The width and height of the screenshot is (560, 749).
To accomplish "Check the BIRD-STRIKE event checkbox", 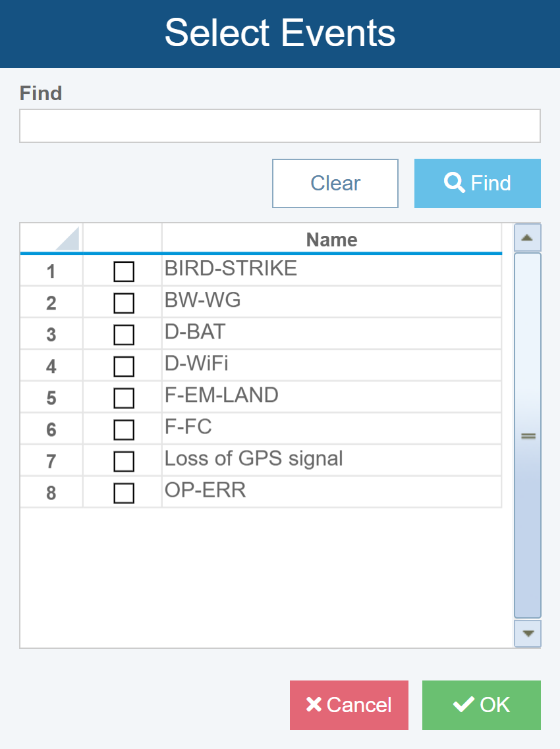I will coord(124,271).
